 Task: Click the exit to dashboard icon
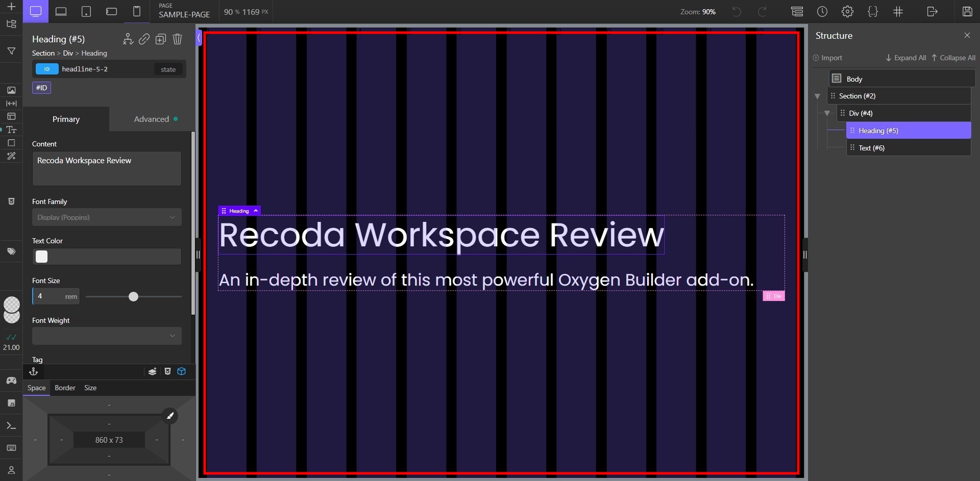click(933, 11)
